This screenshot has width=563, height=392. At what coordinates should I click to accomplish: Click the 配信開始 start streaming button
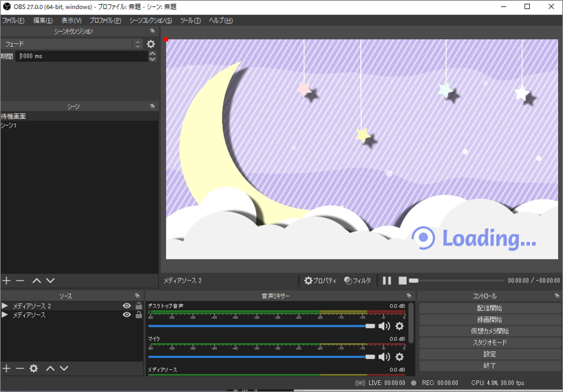pos(489,308)
